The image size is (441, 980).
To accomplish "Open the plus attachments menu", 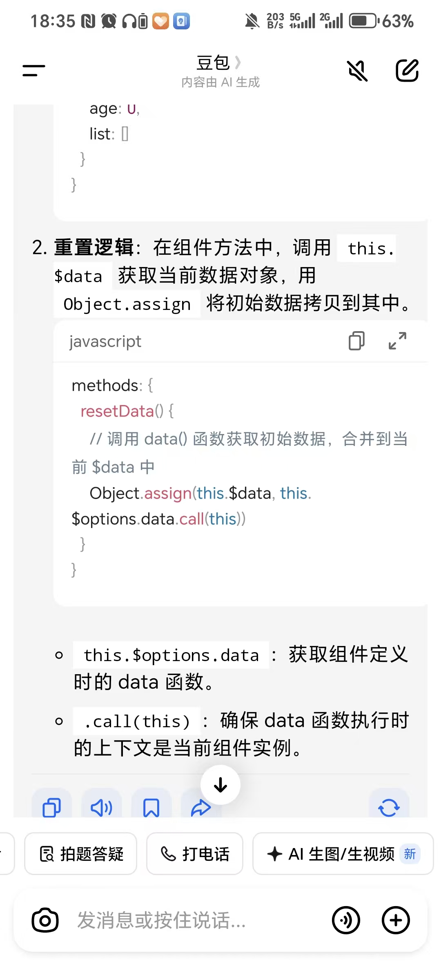I will coord(395,920).
